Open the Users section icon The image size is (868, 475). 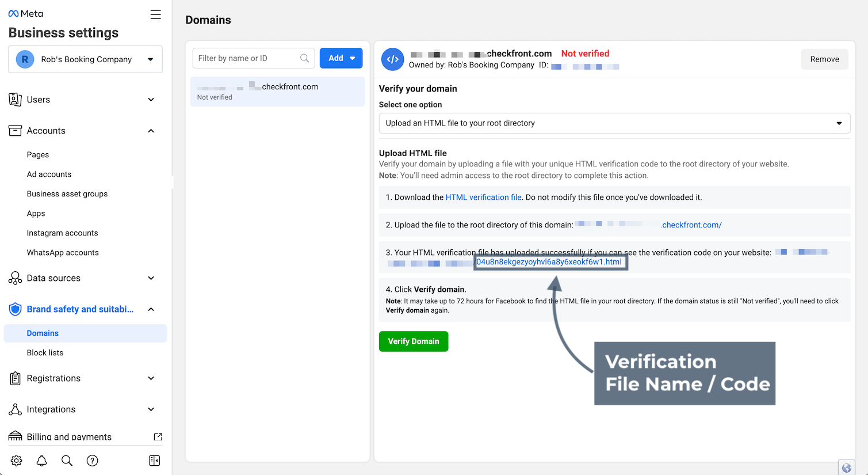pos(16,100)
